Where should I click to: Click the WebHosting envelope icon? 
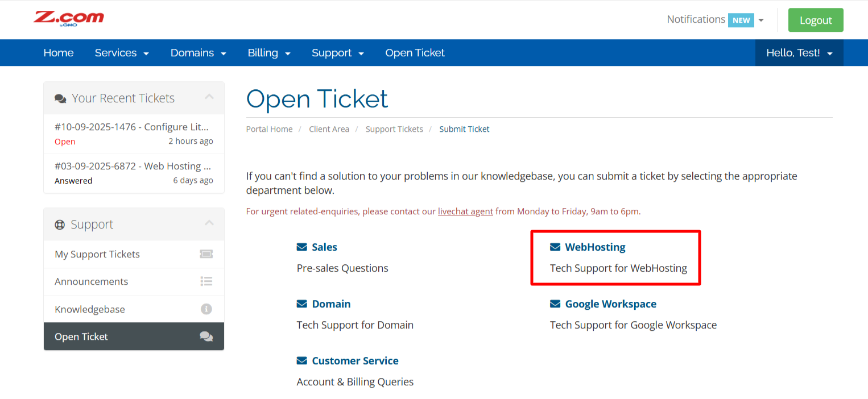point(555,247)
